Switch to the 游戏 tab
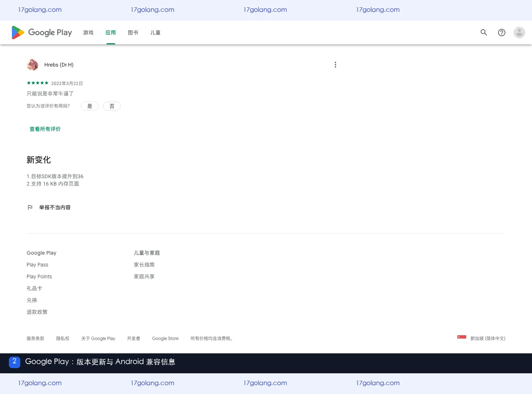This screenshot has height=394, width=532. [88, 33]
